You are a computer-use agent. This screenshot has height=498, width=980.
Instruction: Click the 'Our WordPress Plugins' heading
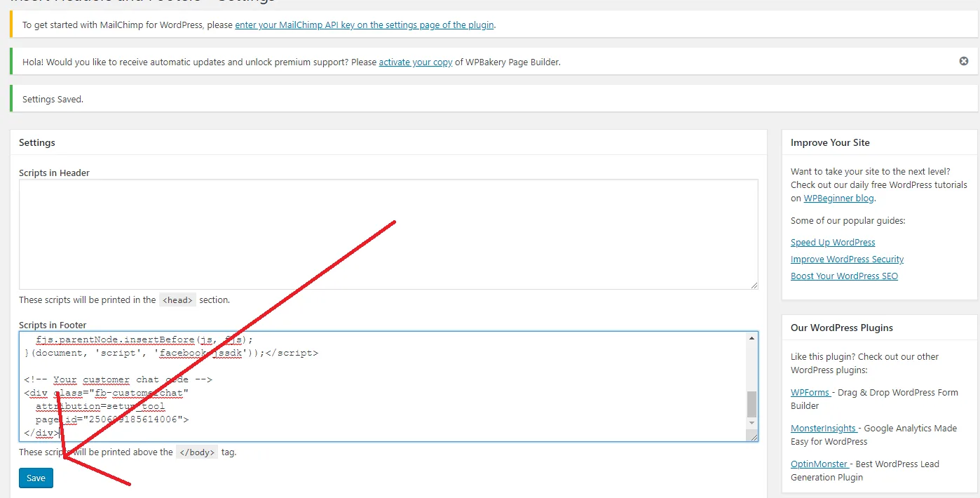pos(842,328)
